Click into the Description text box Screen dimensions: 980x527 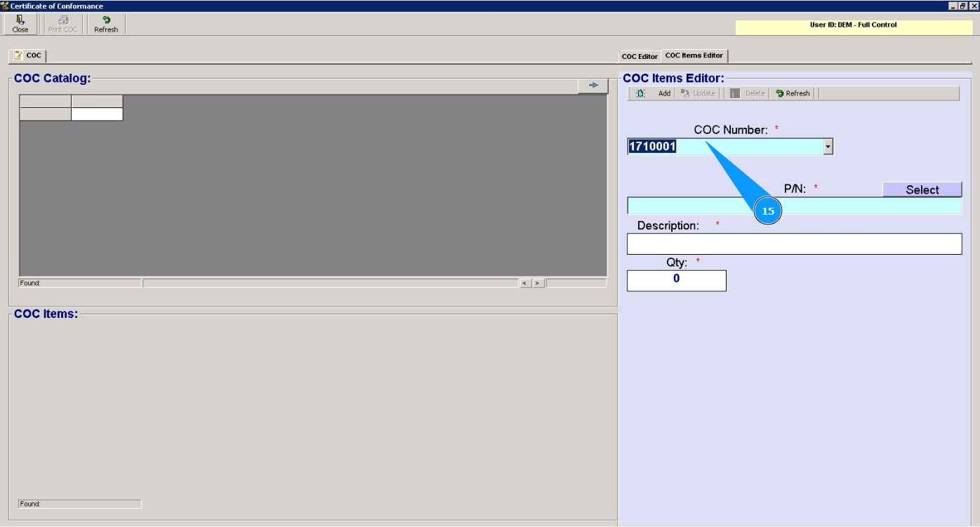click(794, 244)
